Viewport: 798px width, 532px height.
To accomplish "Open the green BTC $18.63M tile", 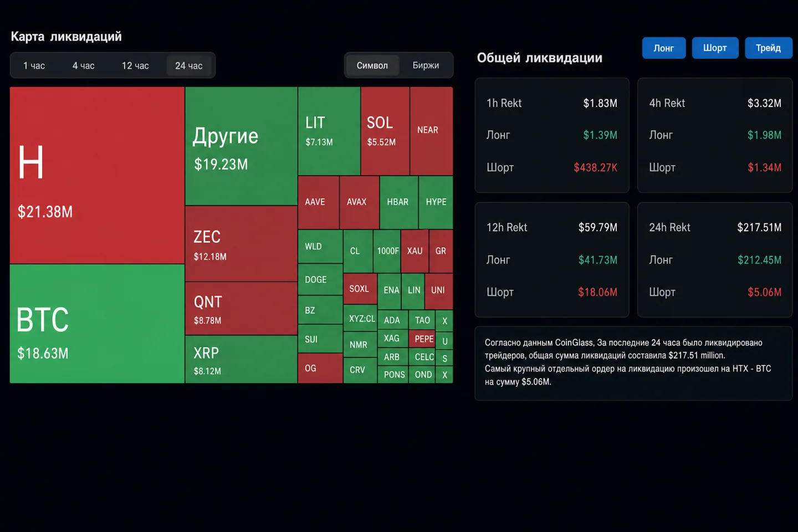I will click(97, 324).
